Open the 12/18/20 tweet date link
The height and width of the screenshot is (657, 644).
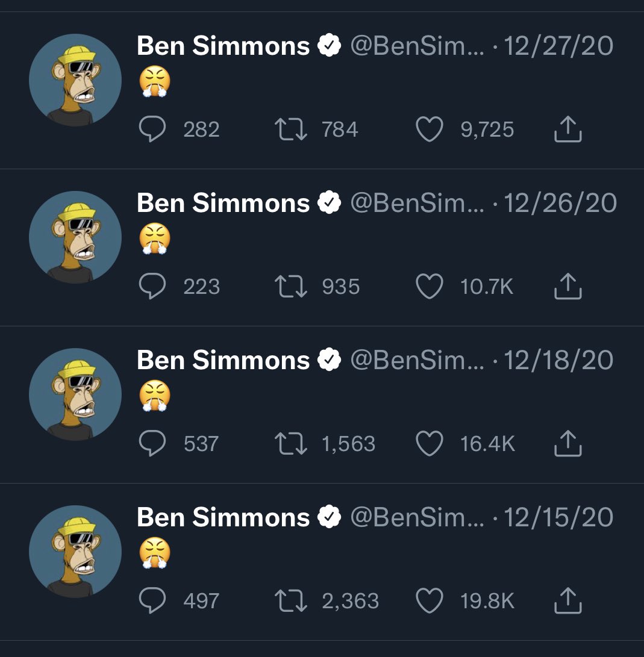[x=558, y=360]
